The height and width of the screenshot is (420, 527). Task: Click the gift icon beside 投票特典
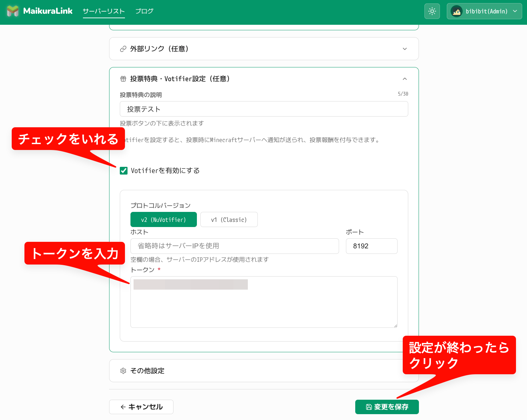pyautogui.click(x=123, y=79)
